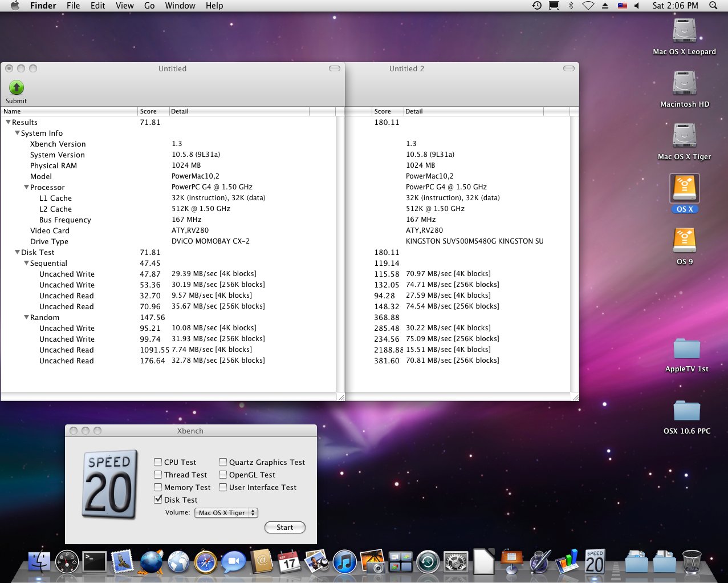
Task: Select the Drive Type row
Action: [x=168, y=241]
